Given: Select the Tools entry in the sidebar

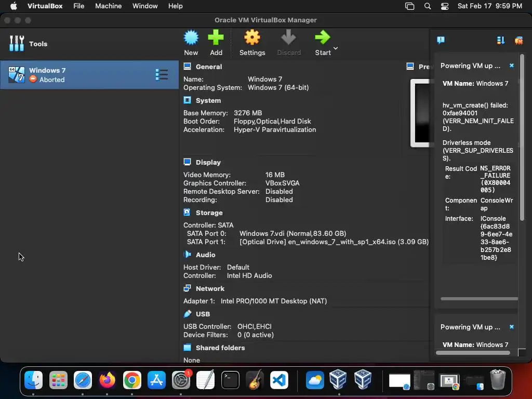Looking at the screenshot, I should tap(89, 44).
